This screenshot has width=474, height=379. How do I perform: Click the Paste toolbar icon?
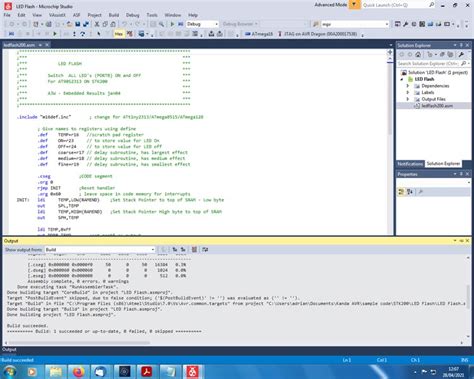[113, 24]
